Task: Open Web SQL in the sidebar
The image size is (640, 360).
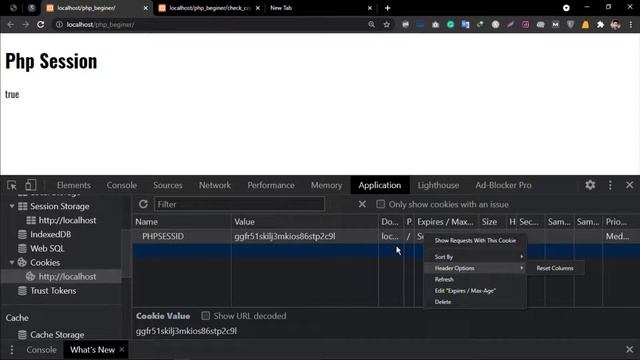Action: click(x=47, y=249)
